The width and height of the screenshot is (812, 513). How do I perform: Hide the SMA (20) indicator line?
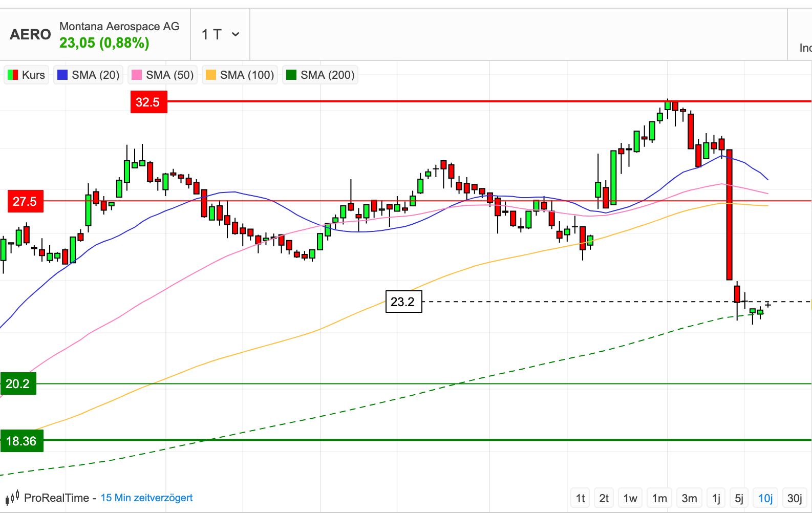pyautogui.click(x=89, y=75)
